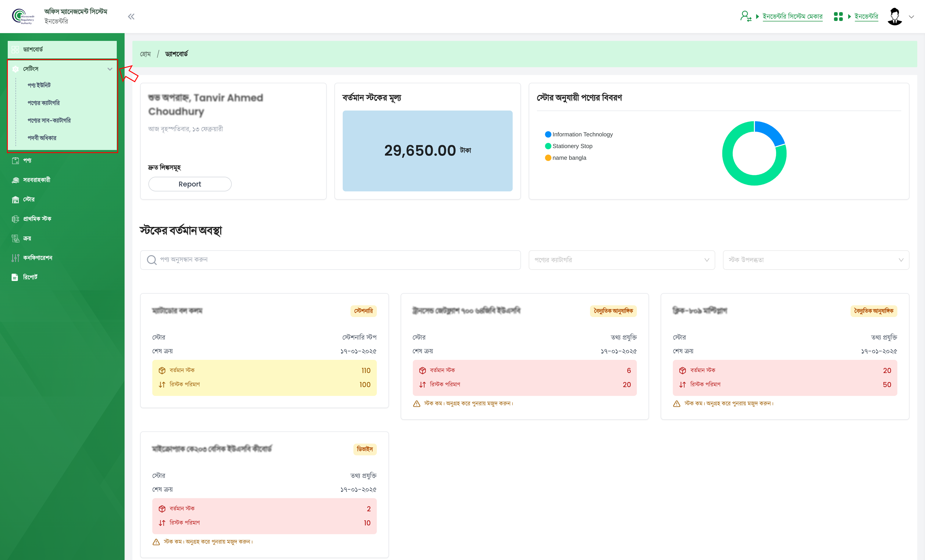Click the ক্রয় purchase icon in sidebar

(15, 238)
